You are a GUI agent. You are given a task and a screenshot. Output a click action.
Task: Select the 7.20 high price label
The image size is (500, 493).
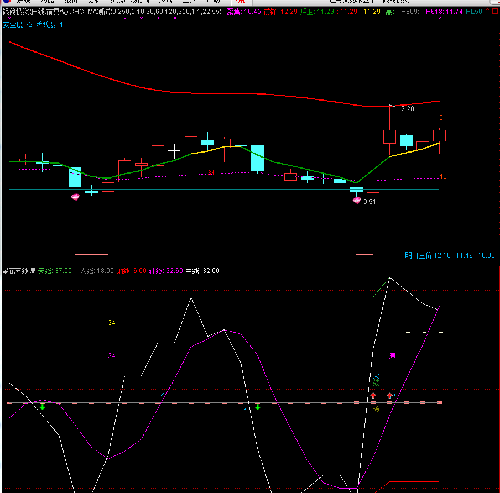tap(407, 109)
